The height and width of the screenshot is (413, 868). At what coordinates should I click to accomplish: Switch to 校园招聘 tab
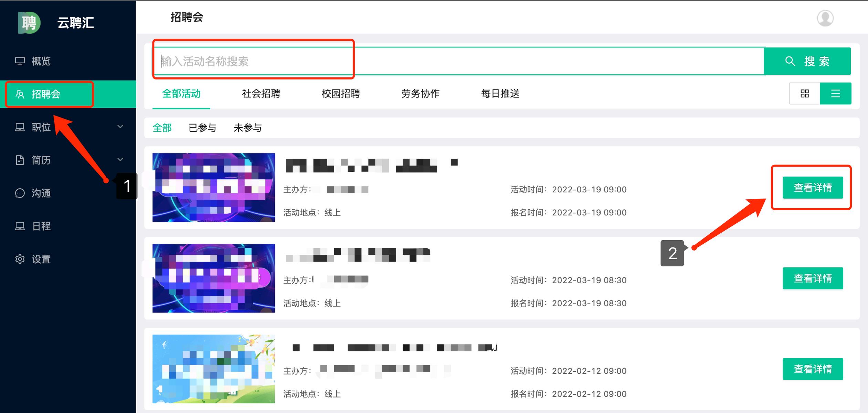[340, 94]
